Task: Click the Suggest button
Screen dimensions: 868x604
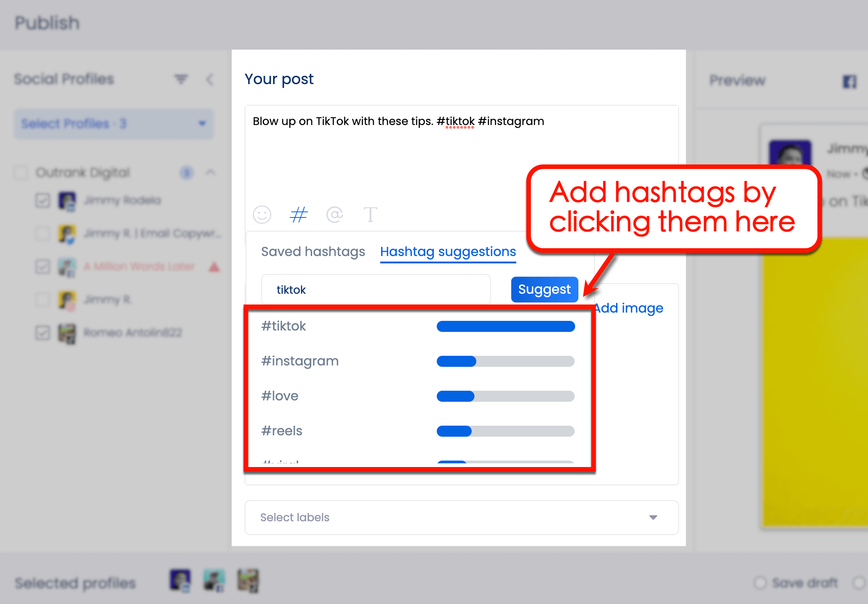Action: click(x=544, y=289)
